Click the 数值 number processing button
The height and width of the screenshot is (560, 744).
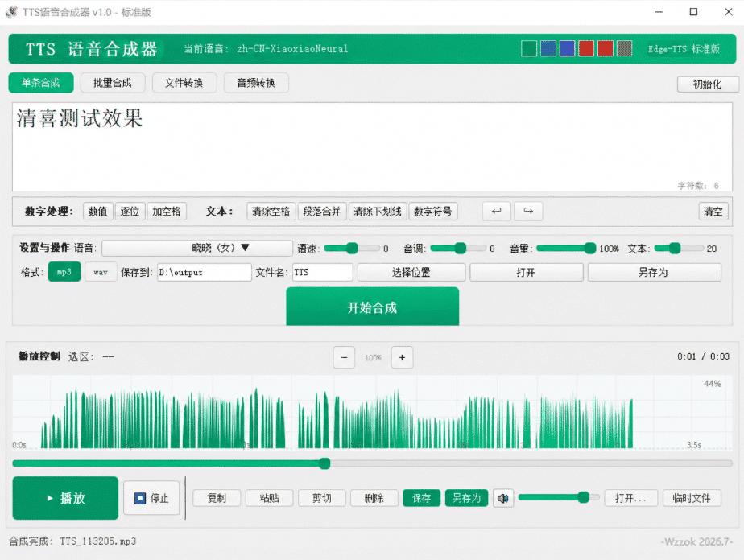point(97,212)
